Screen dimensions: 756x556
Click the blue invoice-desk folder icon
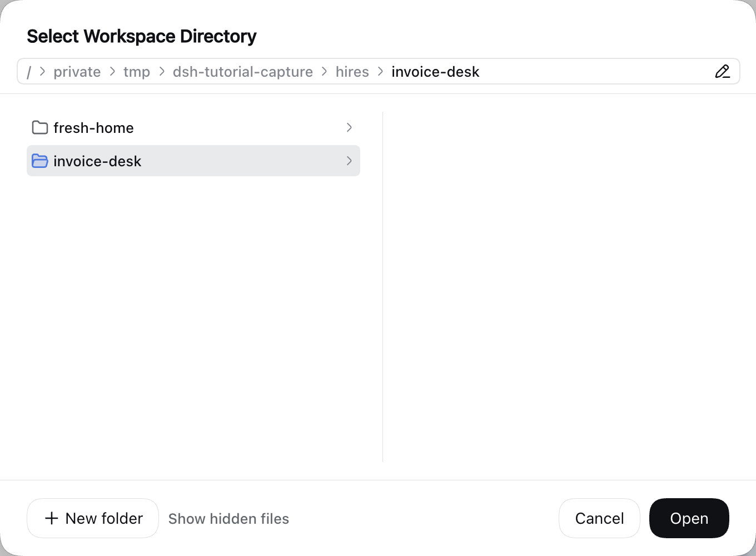[40, 161]
